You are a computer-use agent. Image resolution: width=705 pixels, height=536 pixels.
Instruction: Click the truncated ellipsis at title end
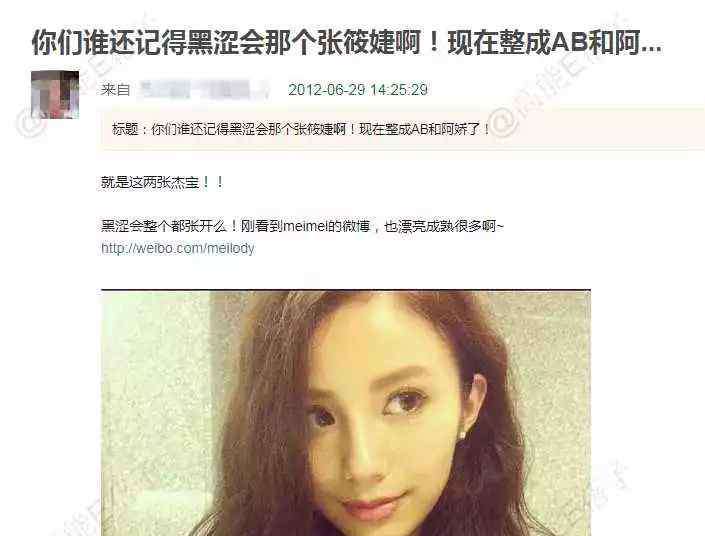pos(651,49)
